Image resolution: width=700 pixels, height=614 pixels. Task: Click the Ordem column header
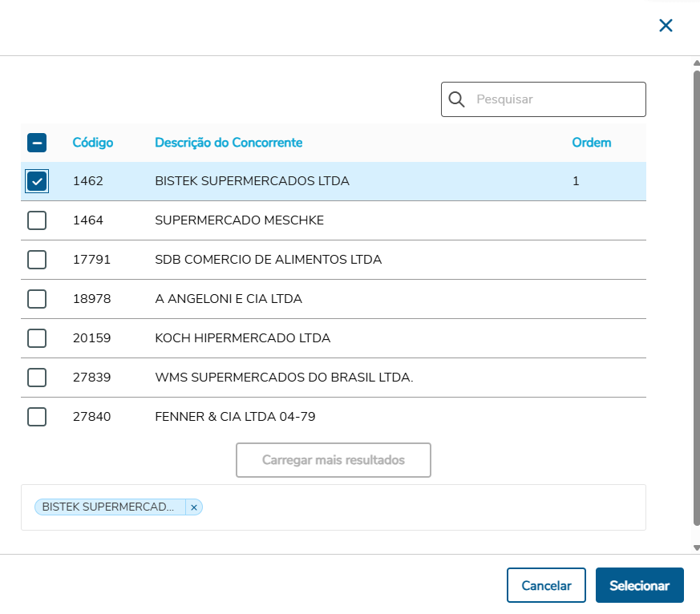click(x=591, y=143)
